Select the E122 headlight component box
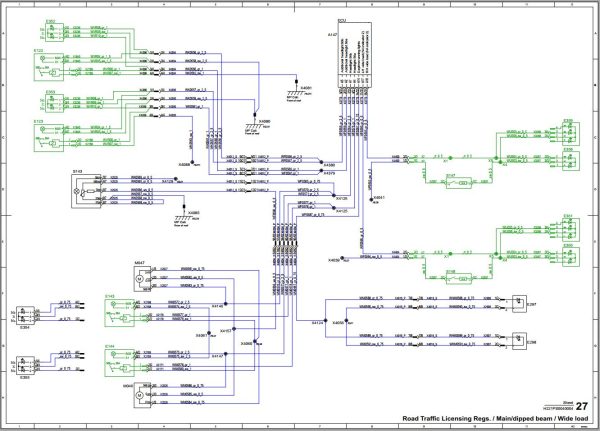This screenshot has height=431, width=600. (x=49, y=67)
